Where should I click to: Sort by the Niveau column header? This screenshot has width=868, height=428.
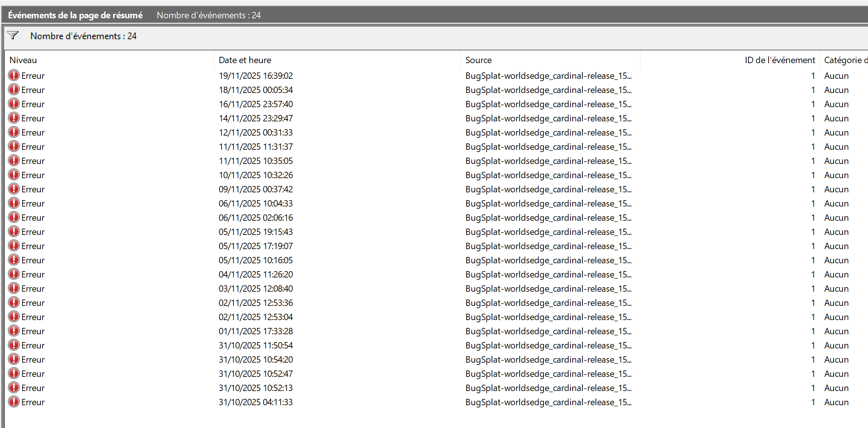tap(23, 60)
